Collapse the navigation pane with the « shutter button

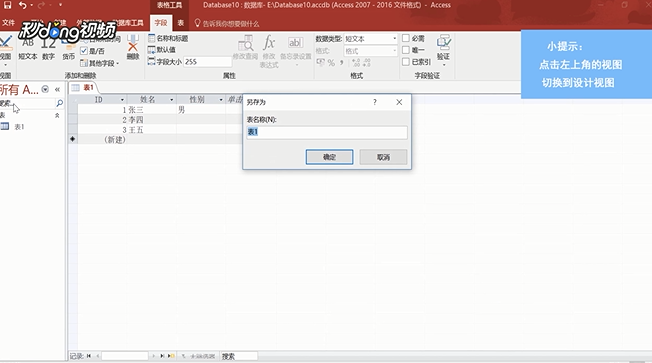click(x=57, y=89)
